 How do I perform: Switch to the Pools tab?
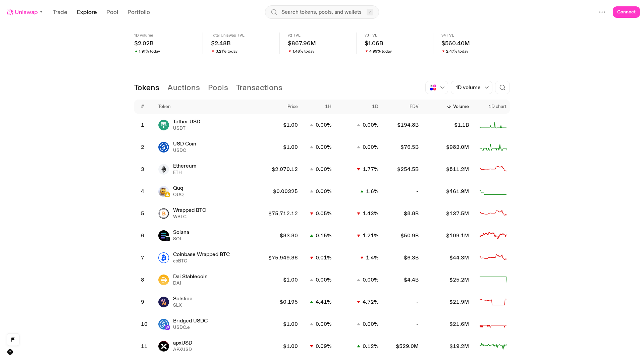(x=218, y=87)
